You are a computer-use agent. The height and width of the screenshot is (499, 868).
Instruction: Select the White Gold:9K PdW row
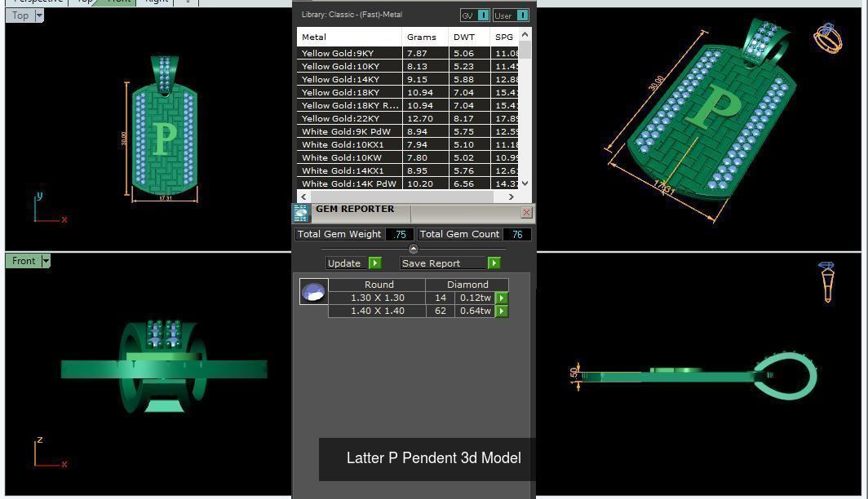407,131
